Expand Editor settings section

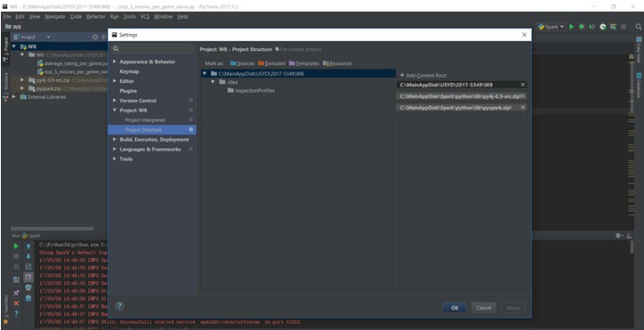click(x=114, y=81)
